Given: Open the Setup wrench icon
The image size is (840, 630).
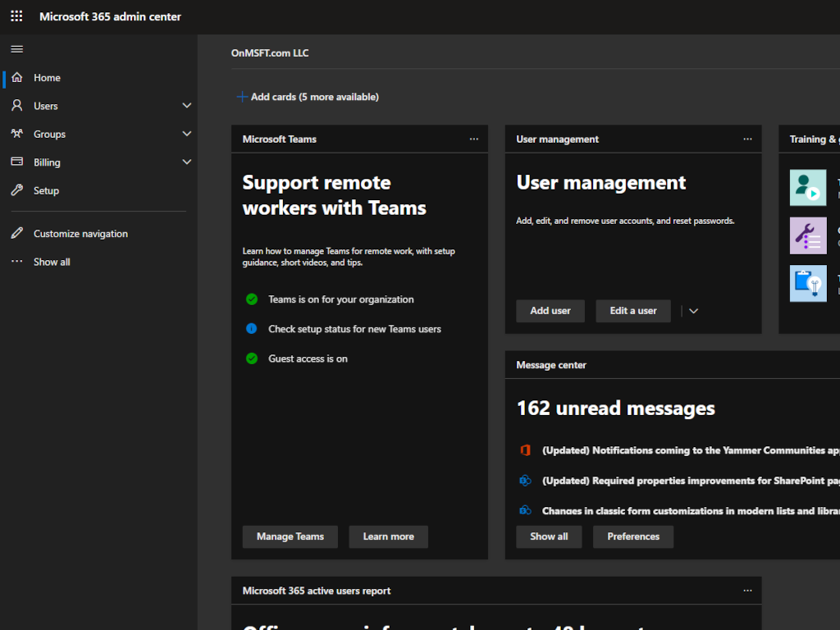Looking at the screenshot, I should [x=17, y=190].
